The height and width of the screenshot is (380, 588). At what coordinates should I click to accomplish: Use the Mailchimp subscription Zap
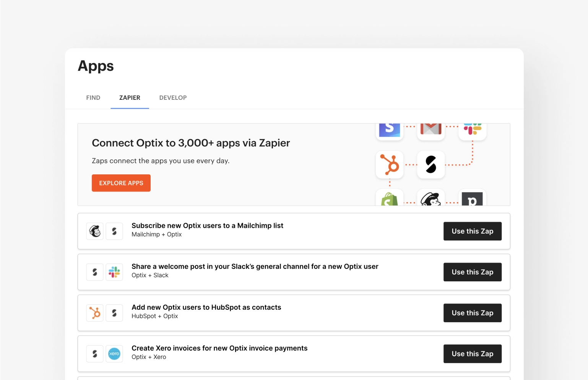[x=473, y=231]
